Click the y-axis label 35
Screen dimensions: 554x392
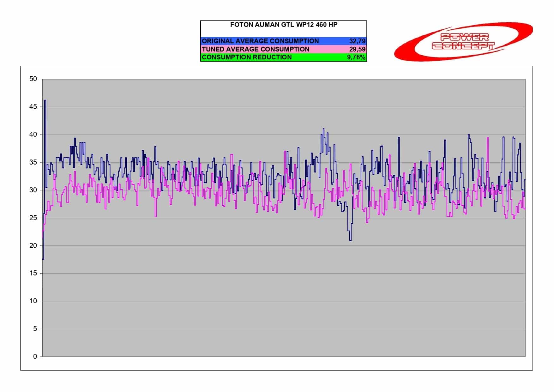[33, 162]
